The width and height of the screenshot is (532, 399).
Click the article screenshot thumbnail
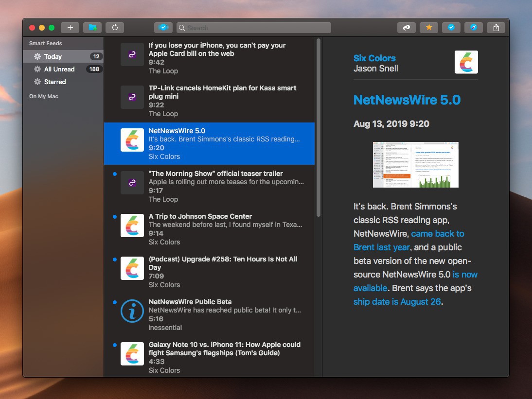click(415, 165)
